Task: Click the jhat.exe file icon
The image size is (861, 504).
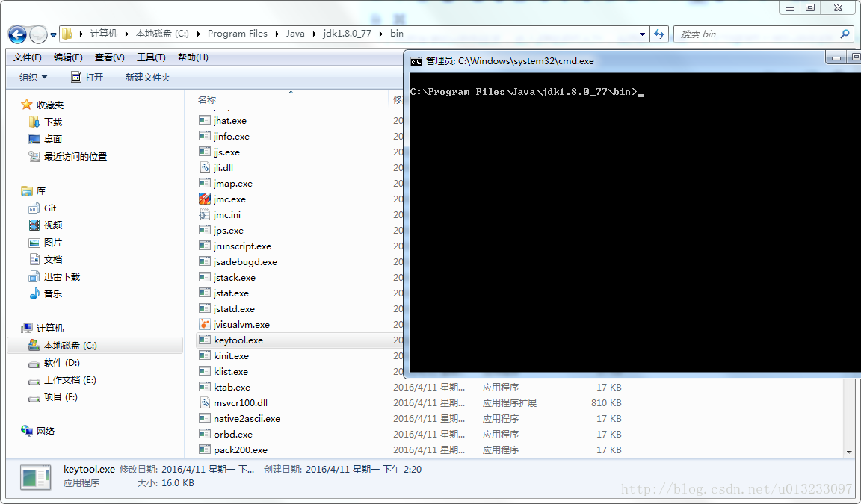Action: pyautogui.click(x=205, y=120)
